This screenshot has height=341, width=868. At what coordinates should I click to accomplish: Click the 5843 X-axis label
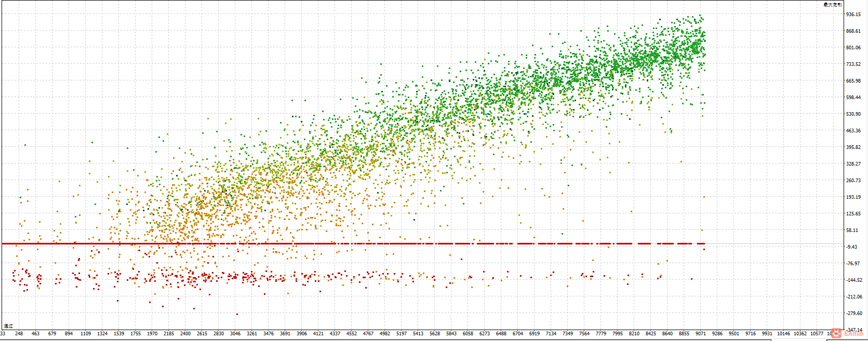pos(451,334)
